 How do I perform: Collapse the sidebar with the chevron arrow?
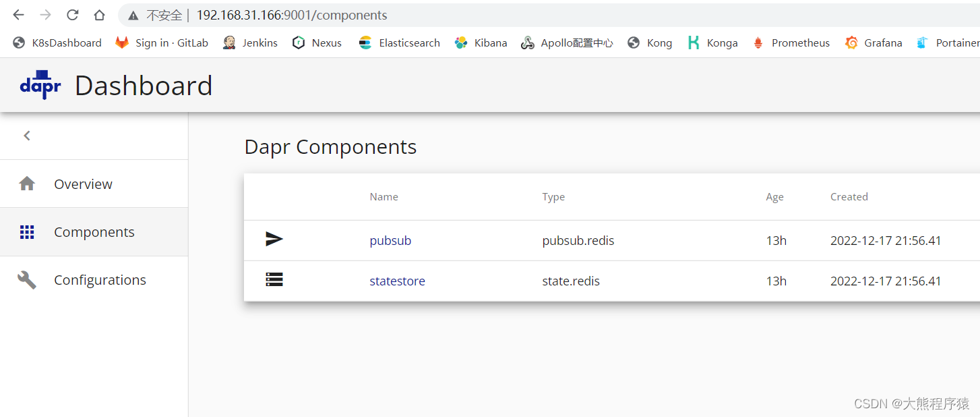(x=27, y=135)
